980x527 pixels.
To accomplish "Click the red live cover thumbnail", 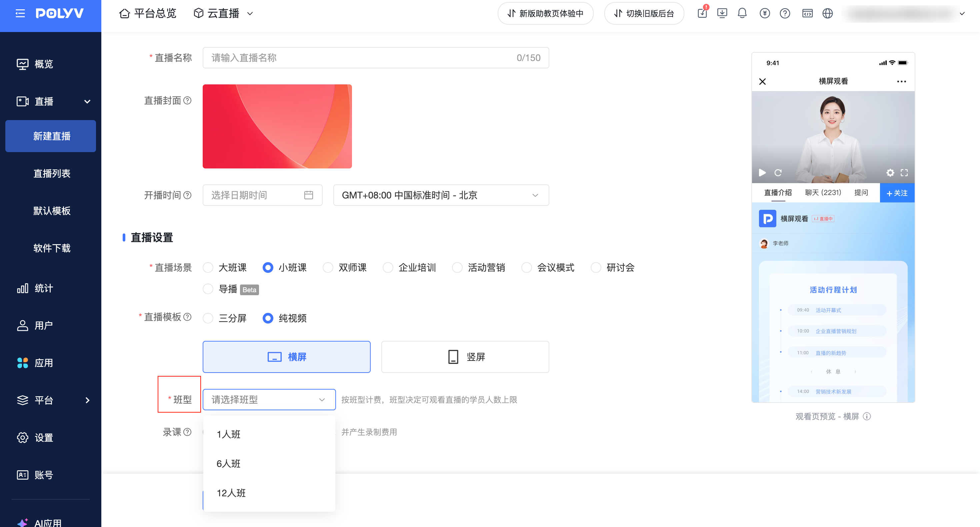I will click(x=277, y=126).
